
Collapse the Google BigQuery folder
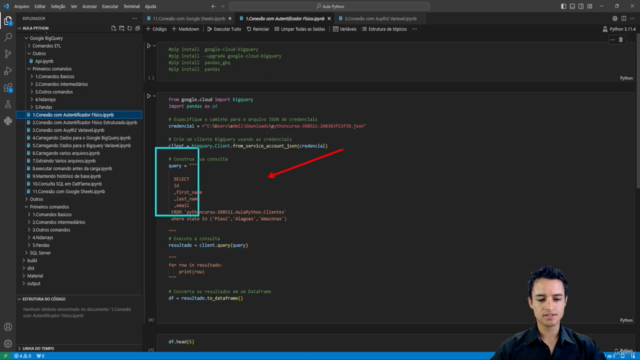tap(46, 38)
